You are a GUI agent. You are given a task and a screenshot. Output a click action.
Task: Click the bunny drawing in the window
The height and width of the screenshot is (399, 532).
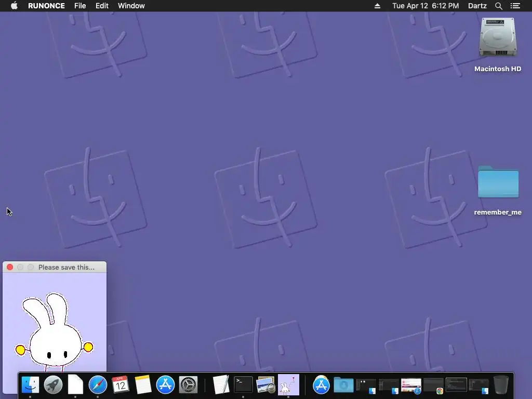click(x=54, y=332)
